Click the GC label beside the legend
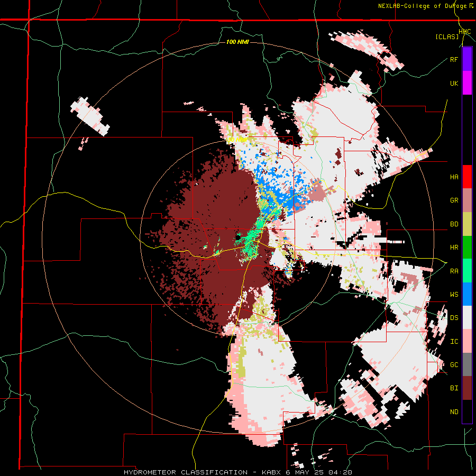This screenshot has width=476, height=476. (x=454, y=365)
